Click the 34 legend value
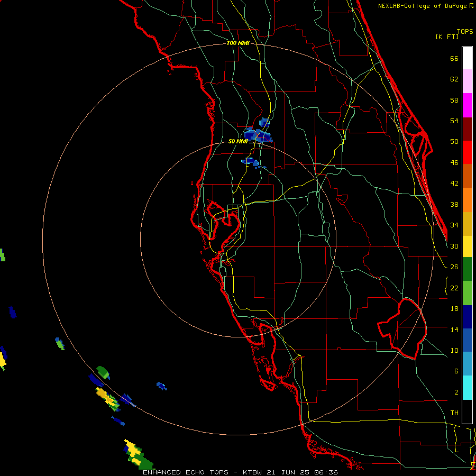 pos(454,225)
